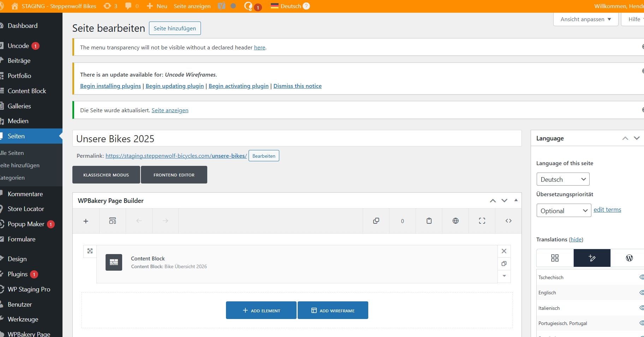Click the admin bar icon with the red 1 badge
The height and width of the screenshot is (337, 644).
[253, 6]
